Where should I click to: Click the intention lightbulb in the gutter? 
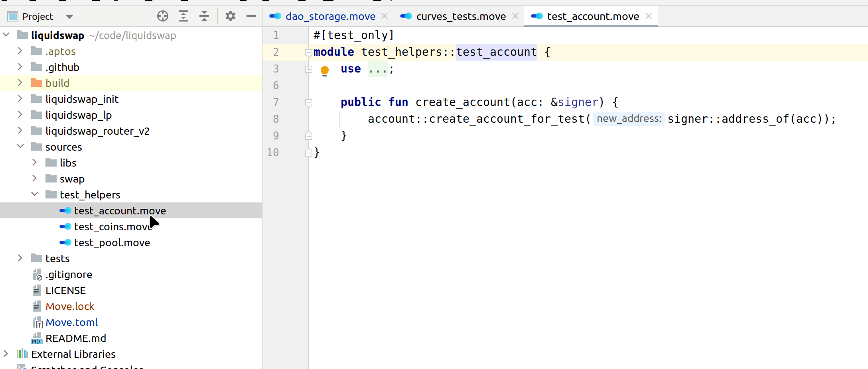point(325,70)
